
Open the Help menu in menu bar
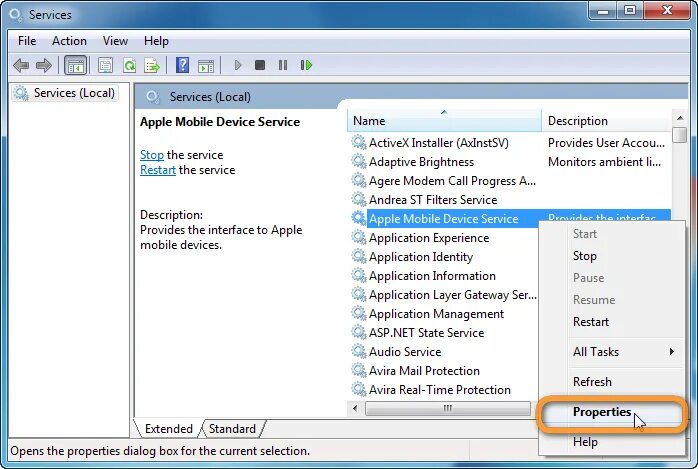[156, 41]
